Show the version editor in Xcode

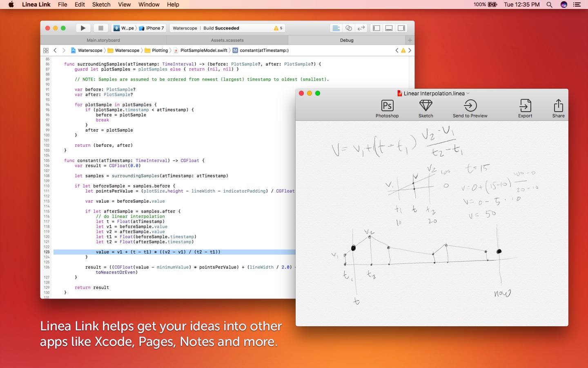point(361,28)
